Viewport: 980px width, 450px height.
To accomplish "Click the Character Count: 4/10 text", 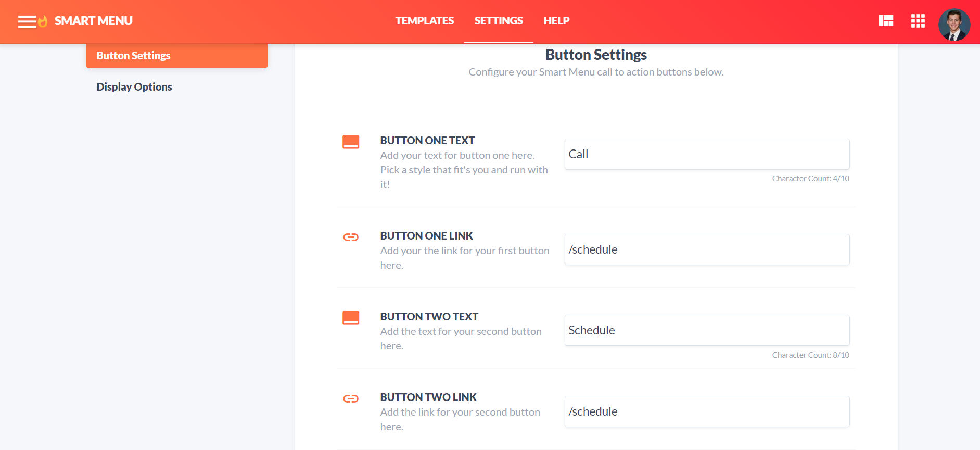I will click(810, 179).
